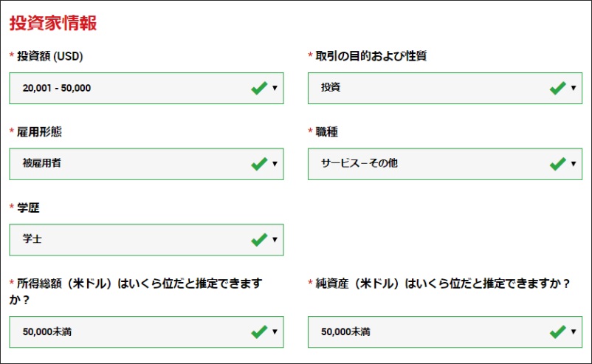Open the 純資産 dropdown arrow
The image size is (592, 364).
tap(574, 333)
